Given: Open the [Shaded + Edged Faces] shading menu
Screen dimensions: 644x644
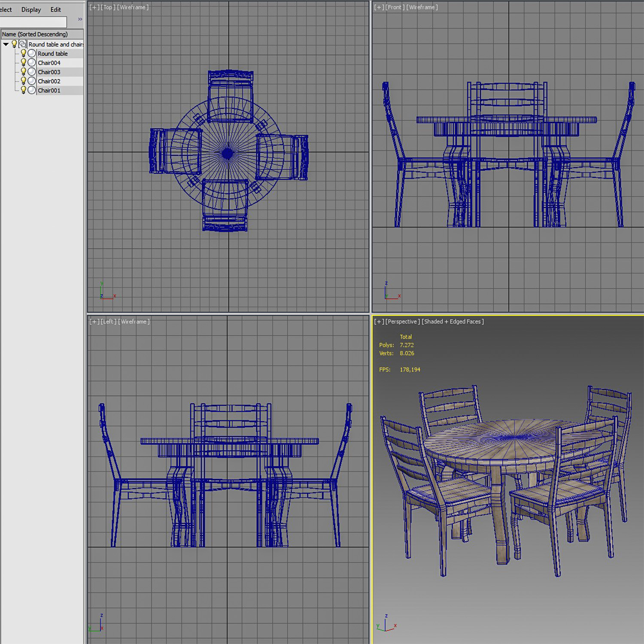Looking at the screenshot, I should pos(453,322).
